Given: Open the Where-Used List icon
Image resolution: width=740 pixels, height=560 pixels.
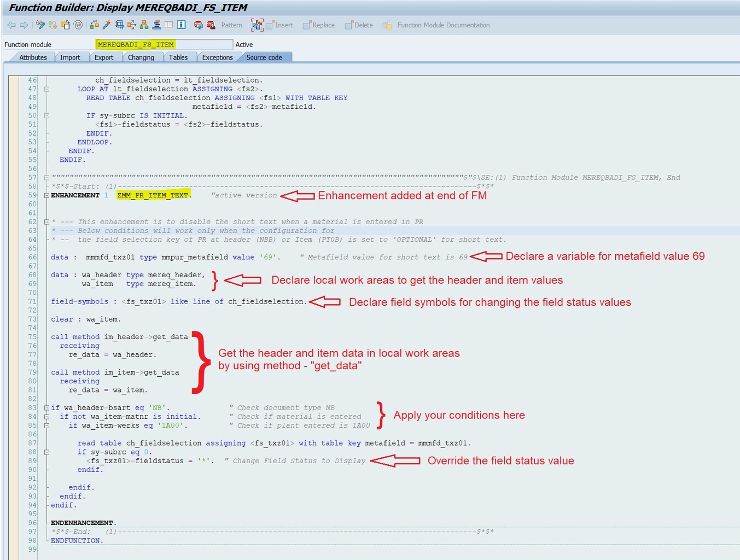Looking at the screenshot, I should (132, 25).
